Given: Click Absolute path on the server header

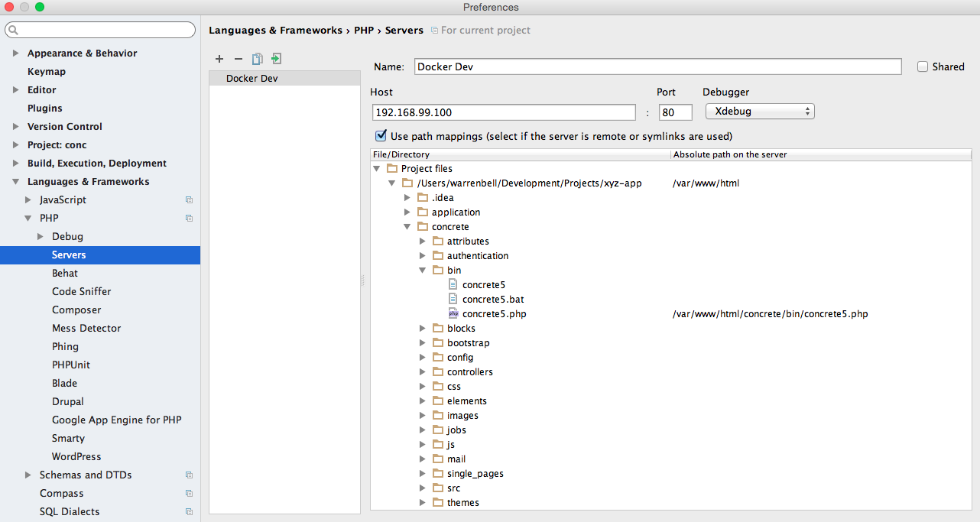Looking at the screenshot, I should tap(821, 154).
